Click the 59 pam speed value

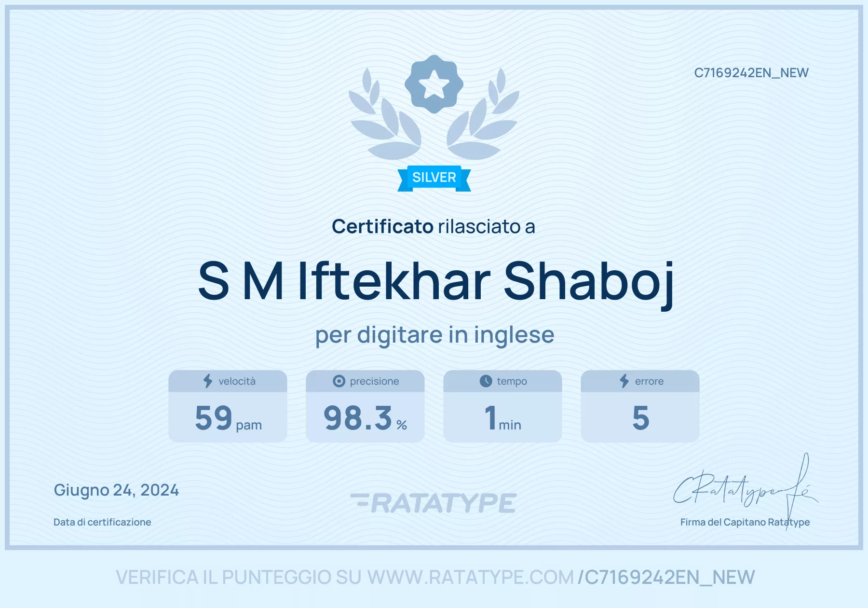(x=228, y=418)
